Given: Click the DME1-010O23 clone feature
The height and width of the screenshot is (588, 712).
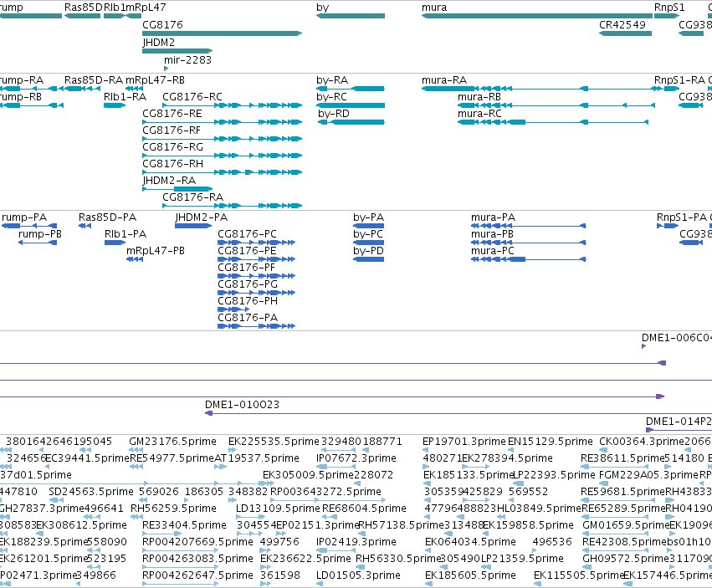Looking at the screenshot, I should [x=458, y=413].
